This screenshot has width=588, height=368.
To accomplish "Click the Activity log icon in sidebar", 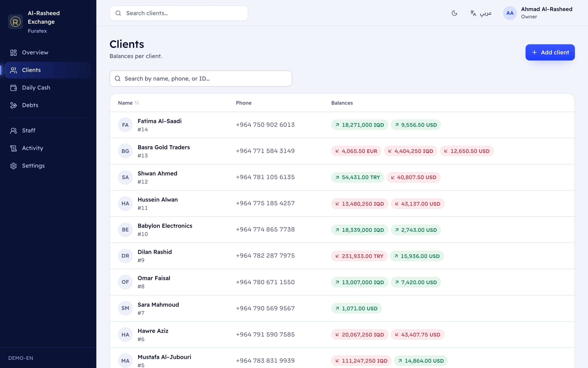I will point(13,148).
